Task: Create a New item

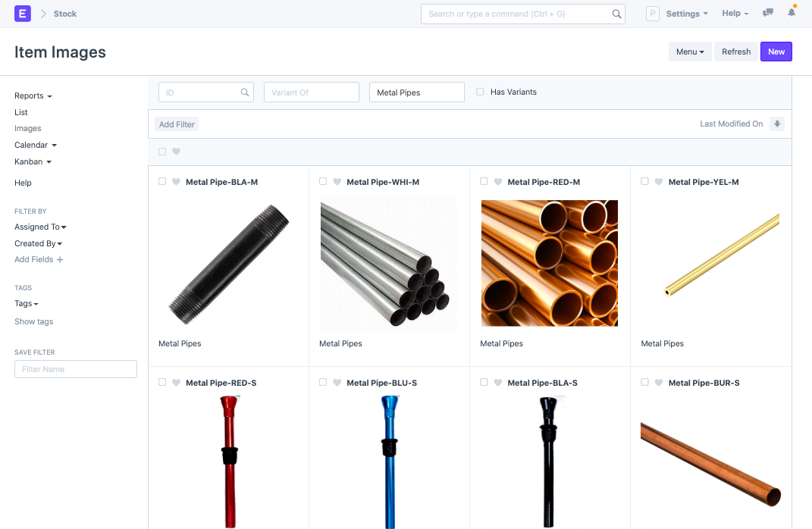Action: click(x=776, y=52)
